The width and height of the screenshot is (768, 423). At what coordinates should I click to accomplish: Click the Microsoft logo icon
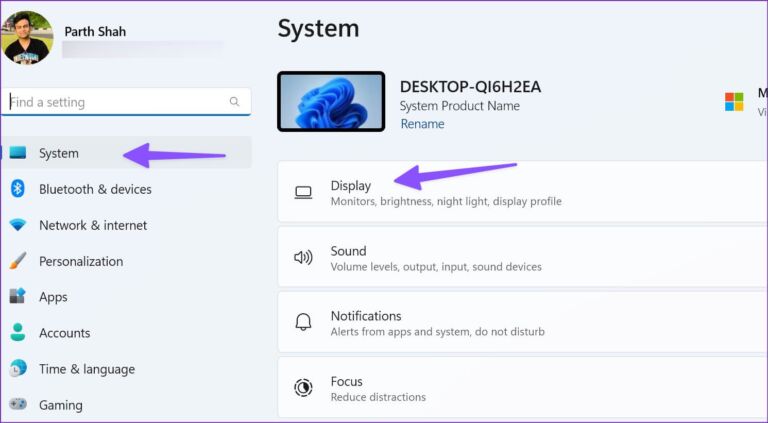pos(734,102)
